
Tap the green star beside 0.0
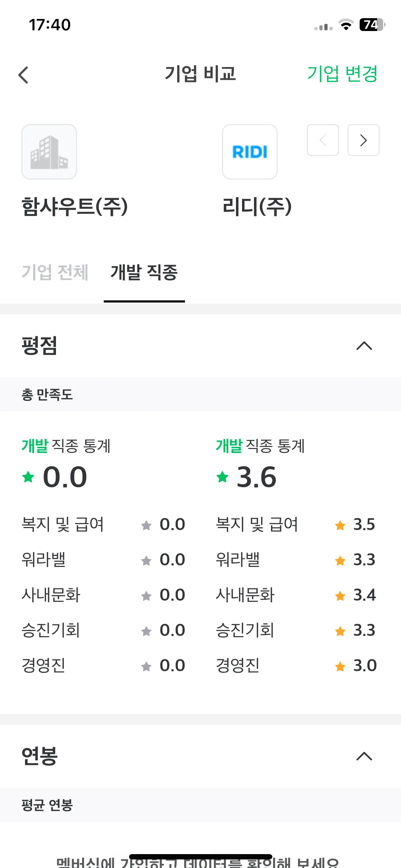pos(28,477)
